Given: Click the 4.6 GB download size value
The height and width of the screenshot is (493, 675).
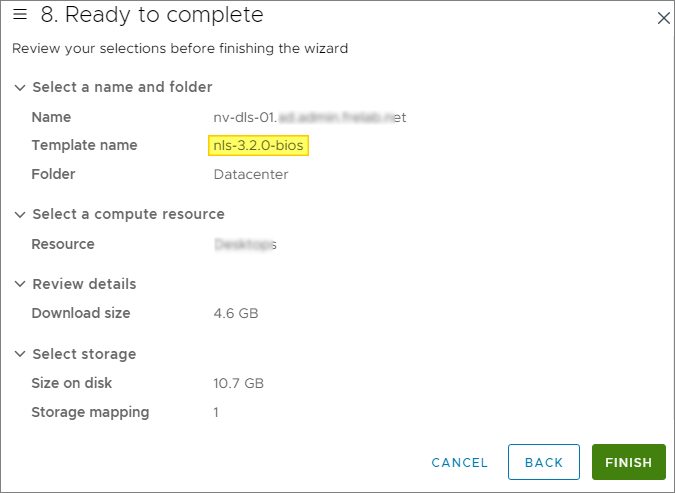Looking at the screenshot, I should (x=236, y=313).
